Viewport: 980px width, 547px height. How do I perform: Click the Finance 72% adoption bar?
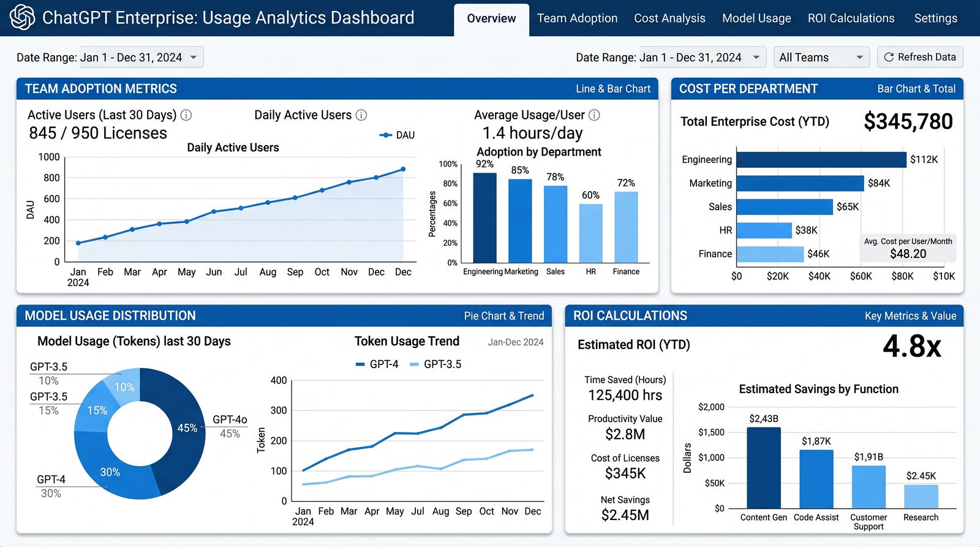(x=626, y=227)
